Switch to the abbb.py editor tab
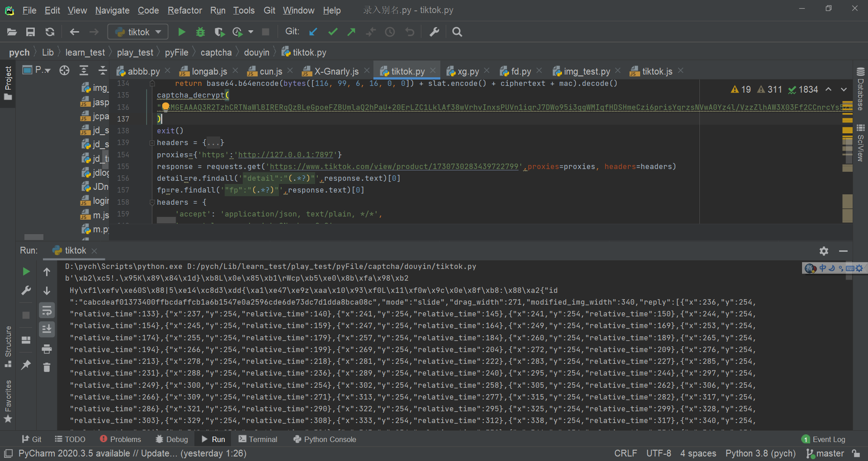This screenshot has width=868, height=461. tap(144, 71)
